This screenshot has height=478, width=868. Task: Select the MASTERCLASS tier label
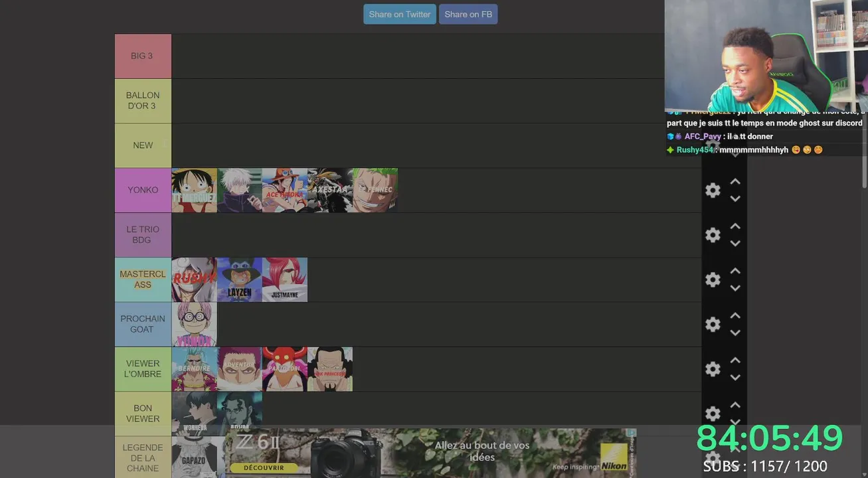(x=143, y=279)
